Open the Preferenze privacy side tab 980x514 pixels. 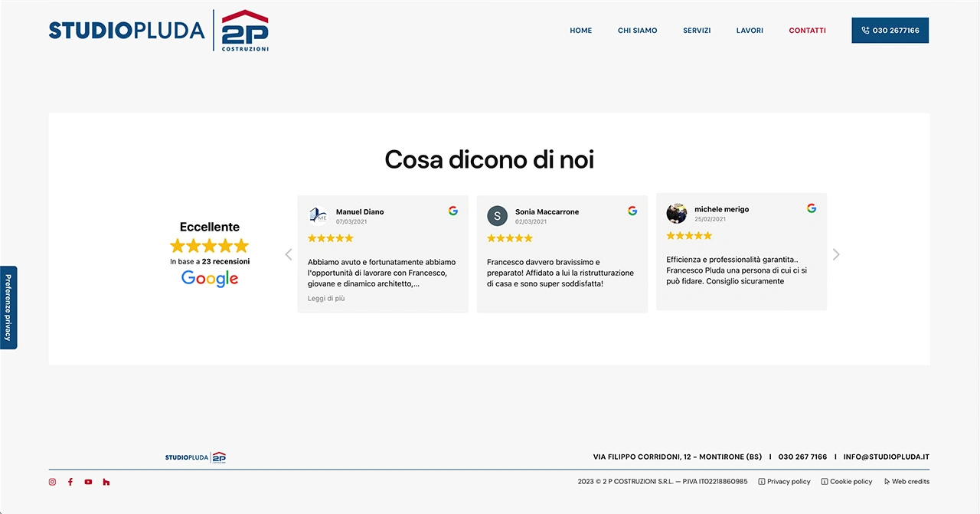pos(8,307)
